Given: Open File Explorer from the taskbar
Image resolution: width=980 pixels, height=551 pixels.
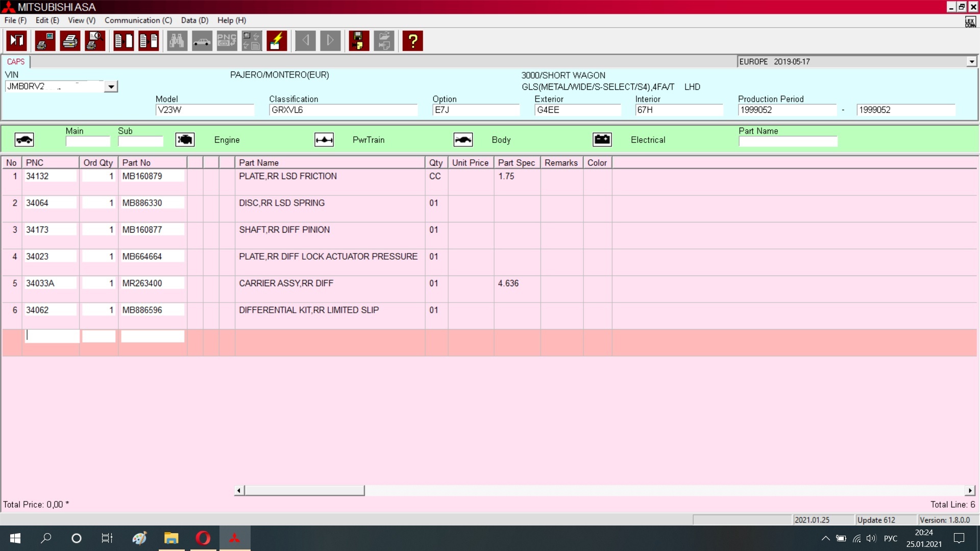Looking at the screenshot, I should tap(171, 538).
